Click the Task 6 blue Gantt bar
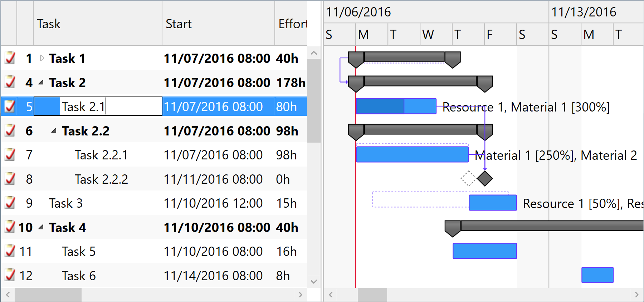Image resolution: width=644 pixels, height=302 pixels. [x=597, y=275]
